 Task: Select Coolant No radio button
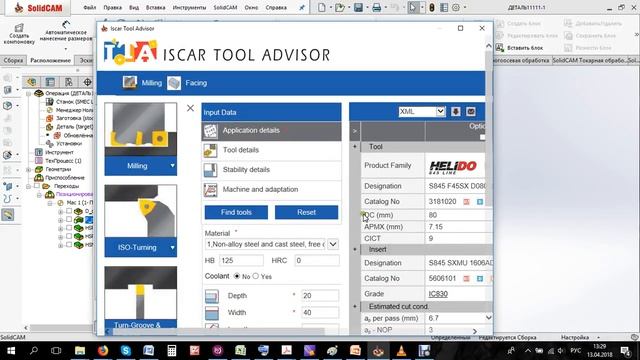tap(237, 276)
